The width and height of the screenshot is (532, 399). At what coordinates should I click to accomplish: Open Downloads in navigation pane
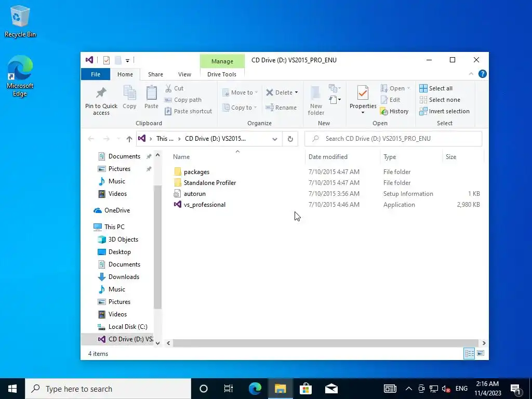pyautogui.click(x=124, y=276)
